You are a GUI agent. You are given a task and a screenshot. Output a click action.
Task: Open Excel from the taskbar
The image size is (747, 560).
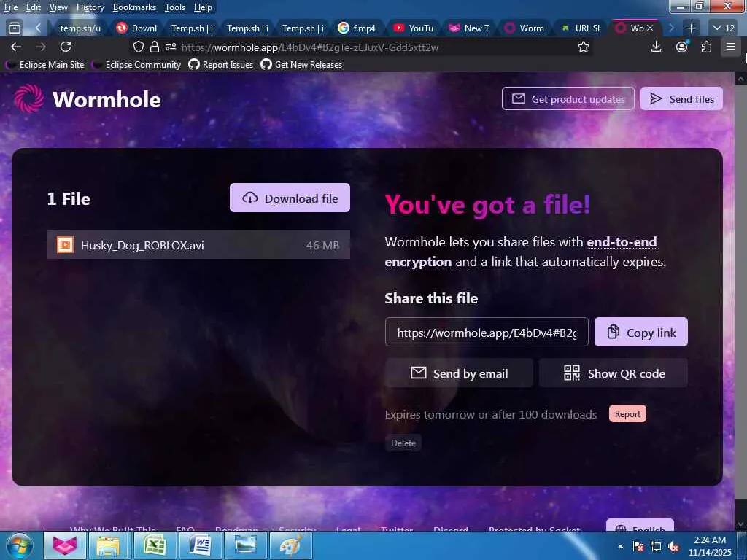click(155, 545)
